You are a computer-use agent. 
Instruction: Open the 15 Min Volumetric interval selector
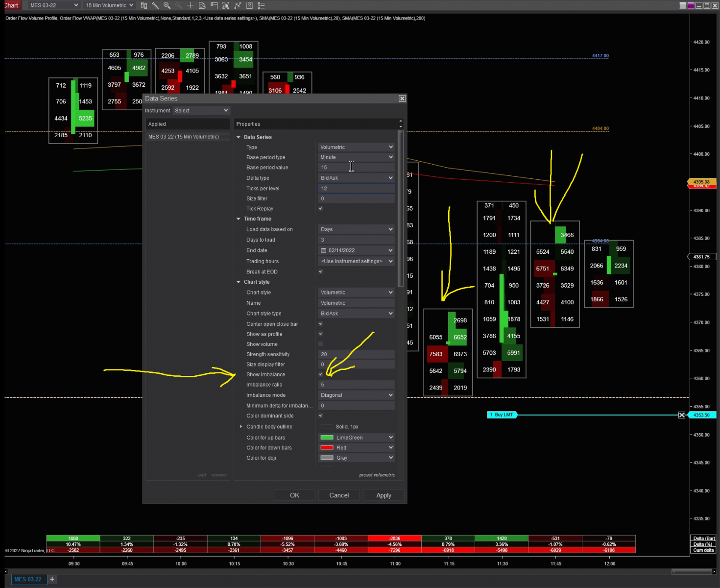click(109, 5)
